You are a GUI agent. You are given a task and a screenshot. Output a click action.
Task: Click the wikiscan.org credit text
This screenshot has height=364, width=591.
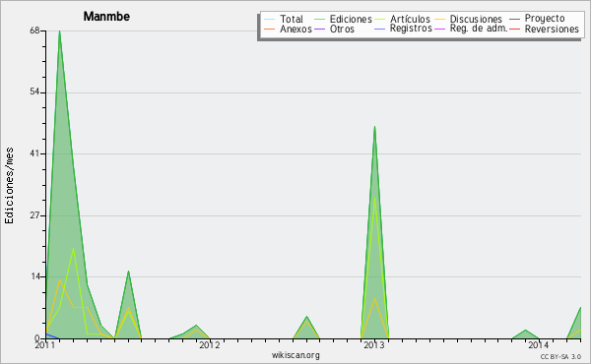point(295,355)
